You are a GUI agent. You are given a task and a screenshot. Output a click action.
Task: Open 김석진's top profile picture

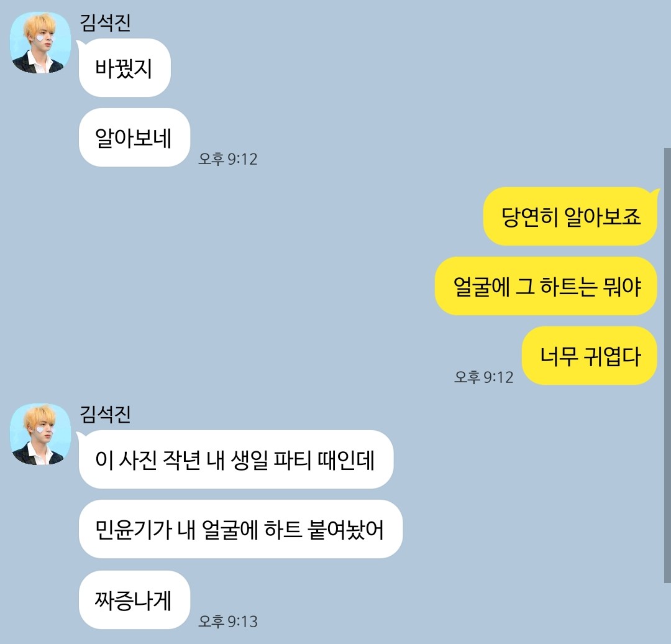tap(40, 42)
